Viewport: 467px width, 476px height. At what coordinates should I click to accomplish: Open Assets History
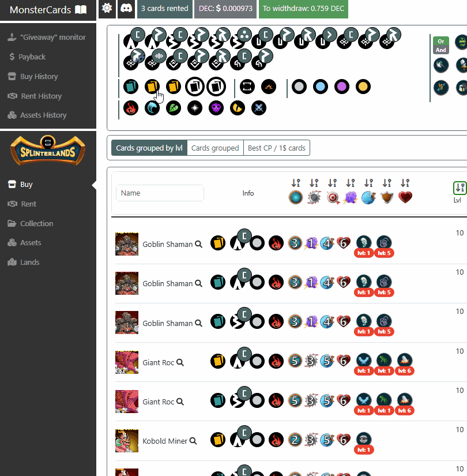37,115
